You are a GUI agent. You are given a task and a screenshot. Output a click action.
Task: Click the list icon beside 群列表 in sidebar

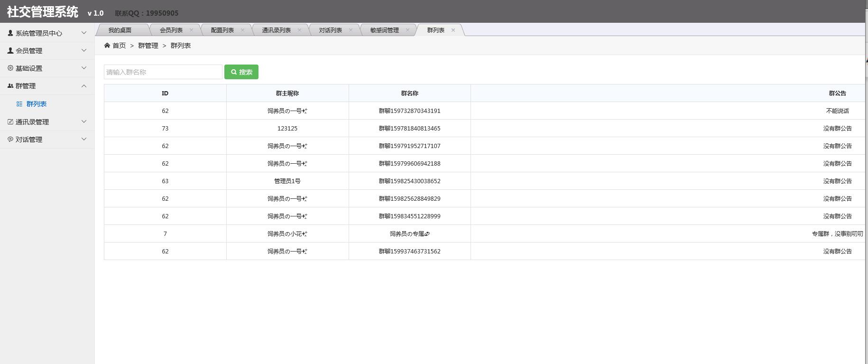click(x=19, y=104)
